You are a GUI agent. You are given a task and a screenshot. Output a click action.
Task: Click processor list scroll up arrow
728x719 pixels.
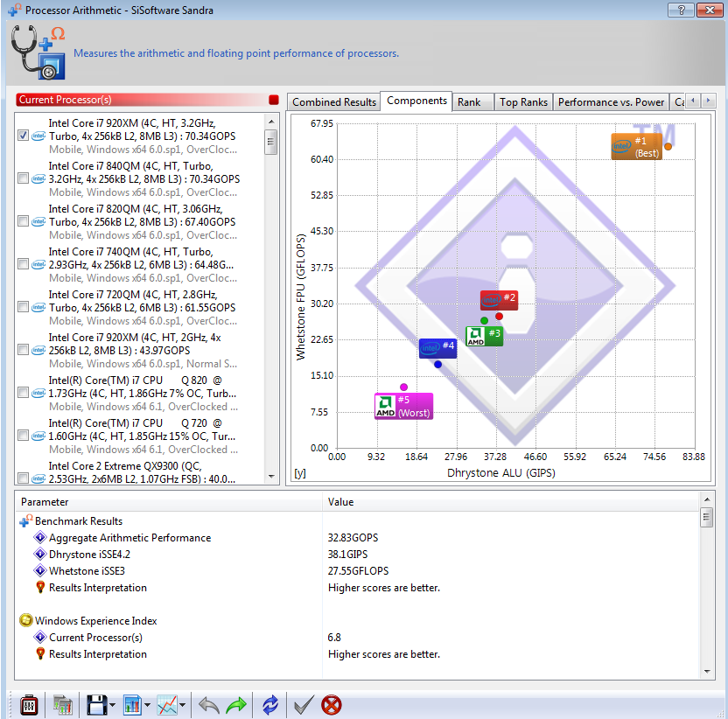point(271,122)
